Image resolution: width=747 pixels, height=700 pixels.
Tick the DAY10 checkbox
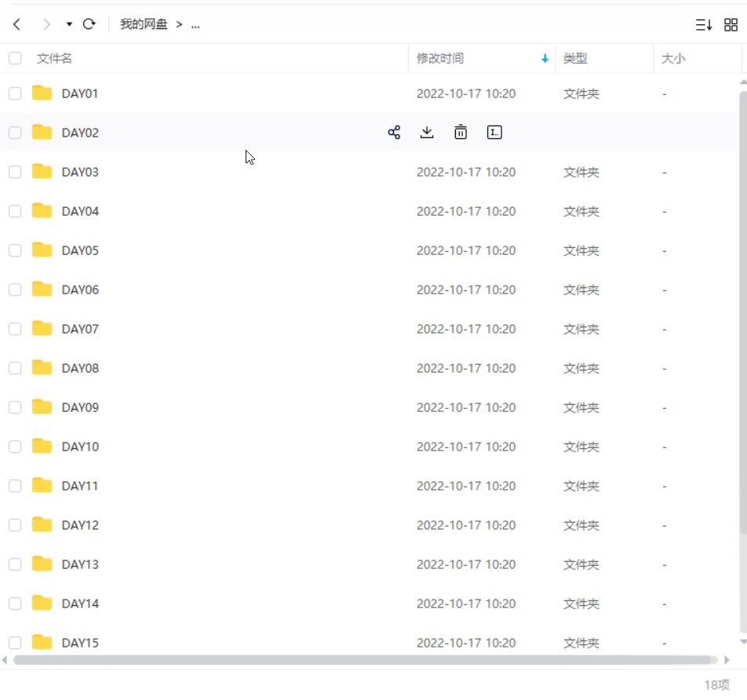click(x=15, y=447)
